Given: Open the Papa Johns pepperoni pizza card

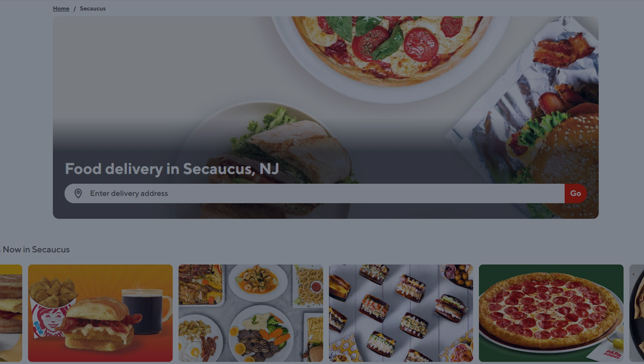Looking at the screenshot, I should (551, 313).
